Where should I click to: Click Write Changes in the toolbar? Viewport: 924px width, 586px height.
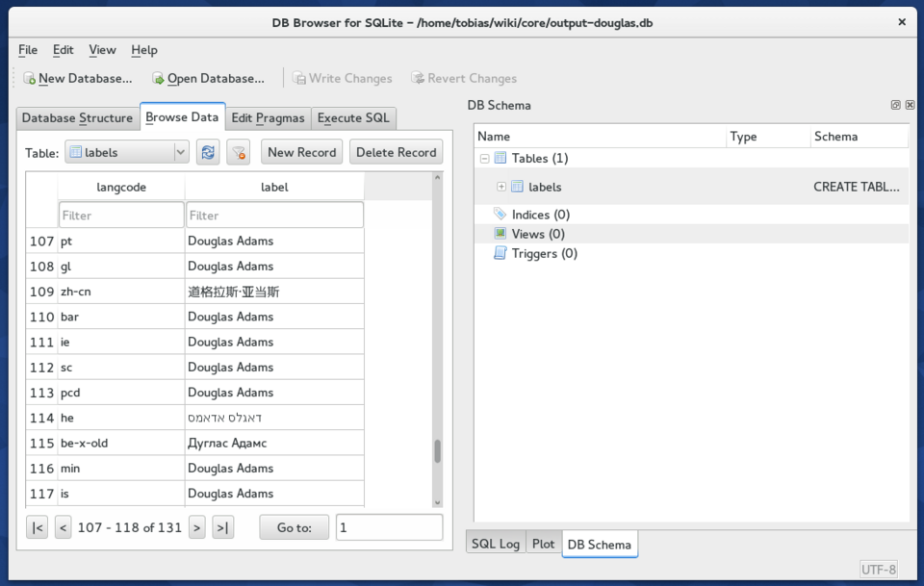click(343, 78)
